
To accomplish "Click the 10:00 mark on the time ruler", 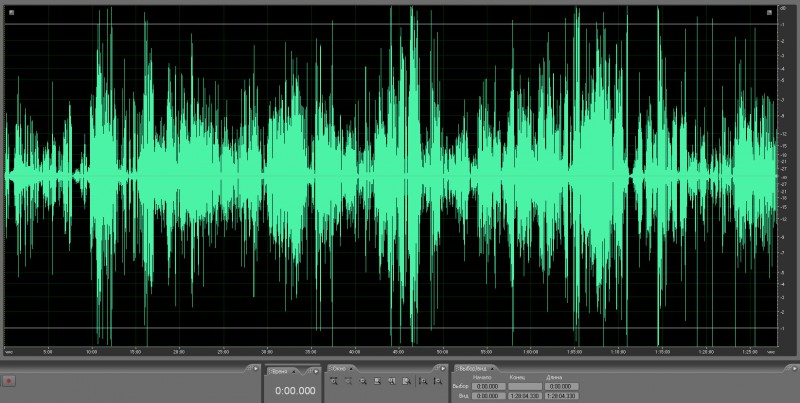I will tap(92, 352).
